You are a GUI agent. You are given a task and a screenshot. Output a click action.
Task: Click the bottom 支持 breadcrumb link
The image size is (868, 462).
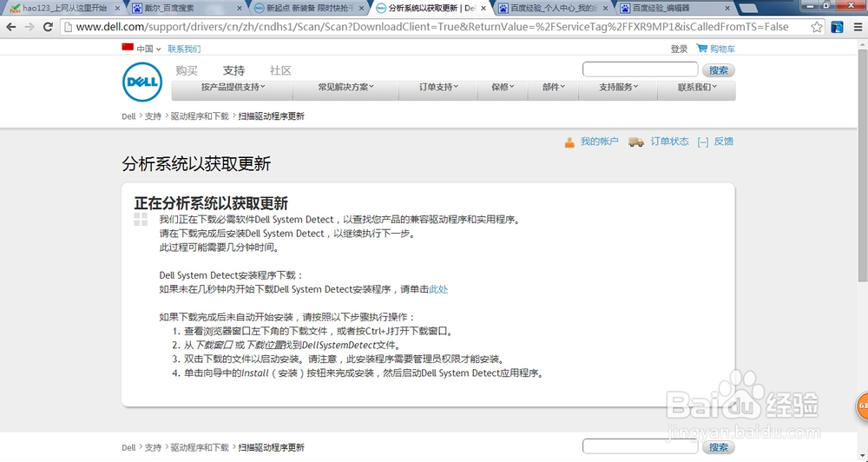click(x=153, y=447)
